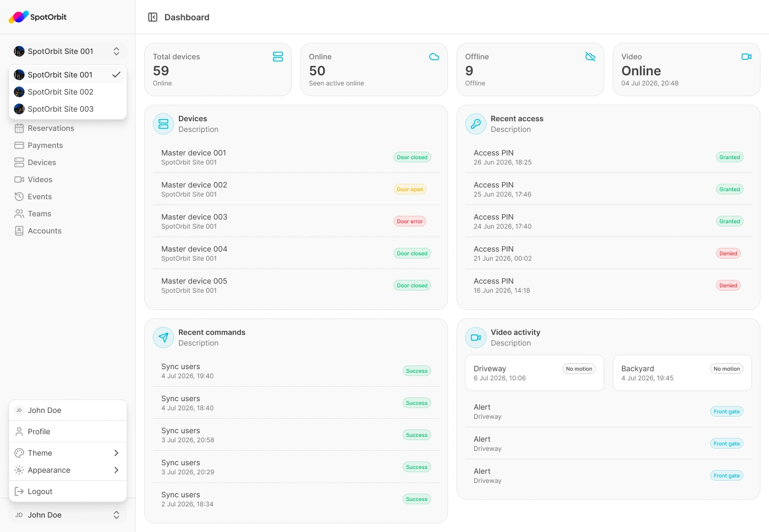Click the Devices panel header icon

tap(163, 124)
